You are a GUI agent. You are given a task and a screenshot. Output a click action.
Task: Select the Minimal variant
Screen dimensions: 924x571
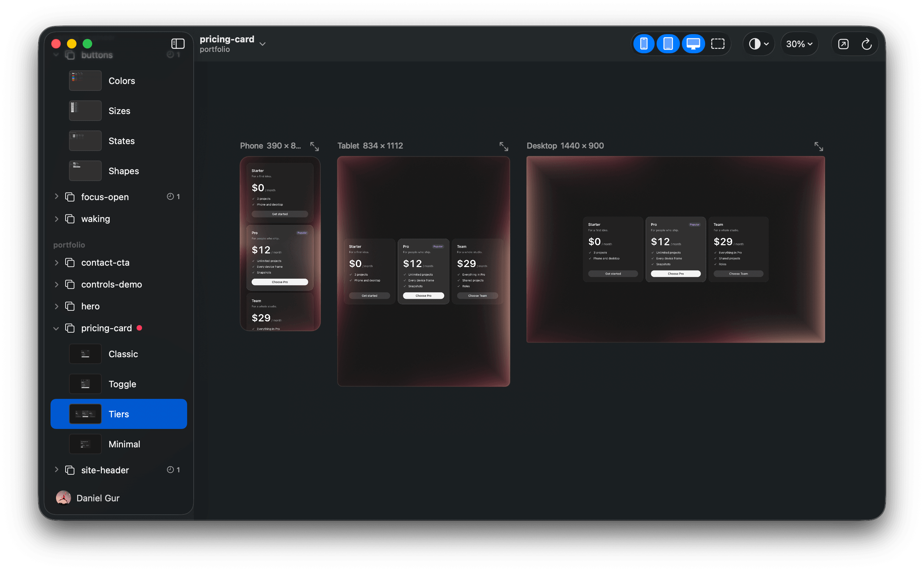tap(119, 444)
